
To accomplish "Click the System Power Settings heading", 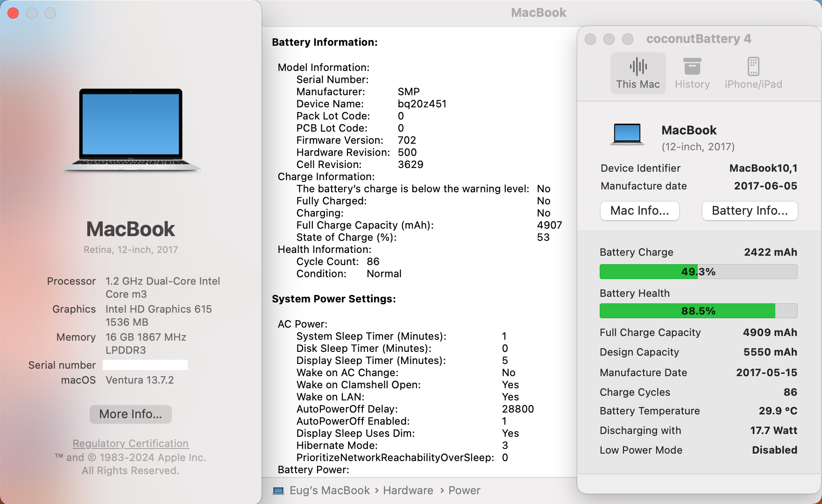I will point(334,299).
